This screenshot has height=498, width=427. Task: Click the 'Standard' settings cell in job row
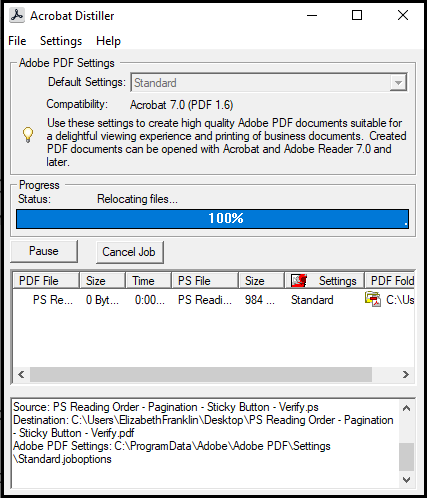pos(312,300)
